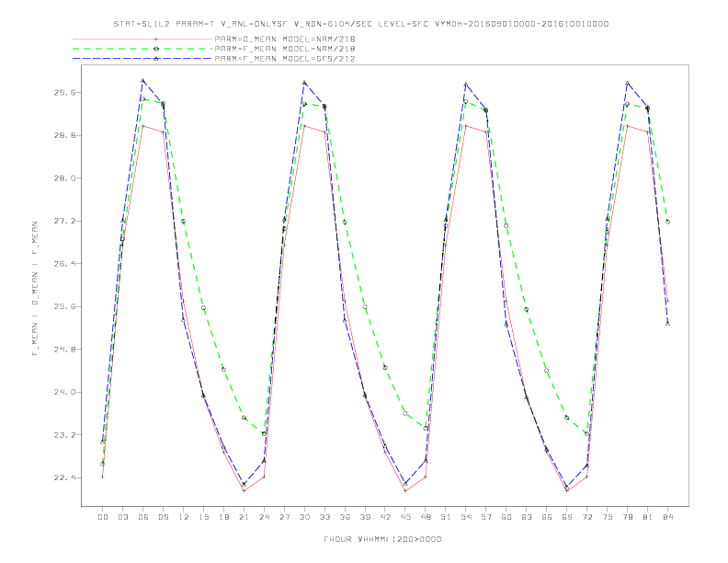Click the green dashed F_MEAN NAM/218 legend line
728x563 pixels.
142,49
